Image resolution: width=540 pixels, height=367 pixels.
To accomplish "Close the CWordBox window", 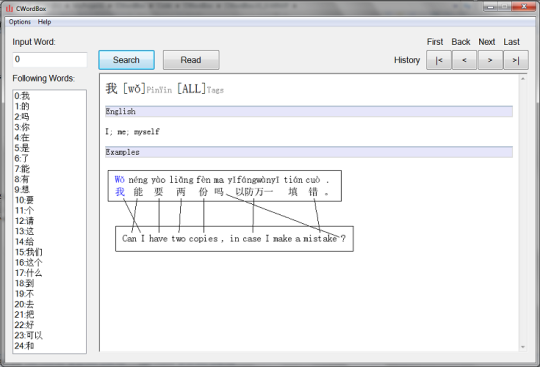I will click(523, 7).
